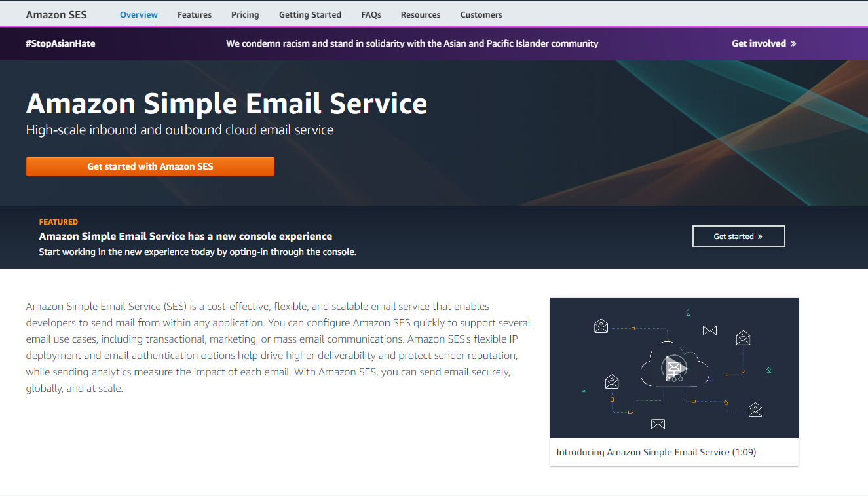View the FAQs tab
This screenshot has height=496, width=868.
[x=371, y=14]
